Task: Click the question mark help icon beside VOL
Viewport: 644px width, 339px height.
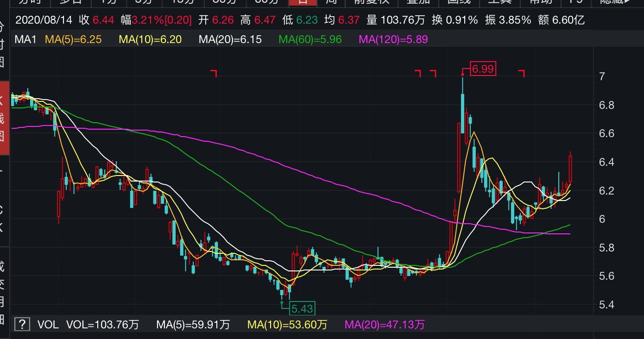Action: click(22, 325)
